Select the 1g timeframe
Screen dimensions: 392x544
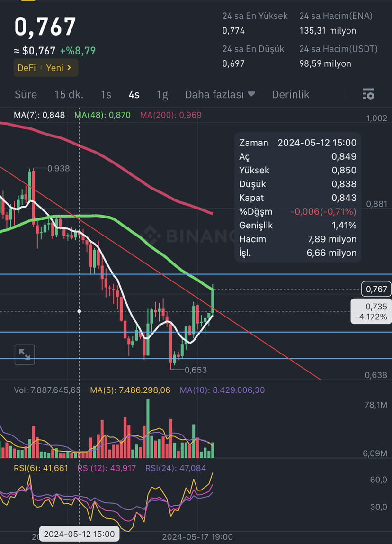click(x=162, y=94)
